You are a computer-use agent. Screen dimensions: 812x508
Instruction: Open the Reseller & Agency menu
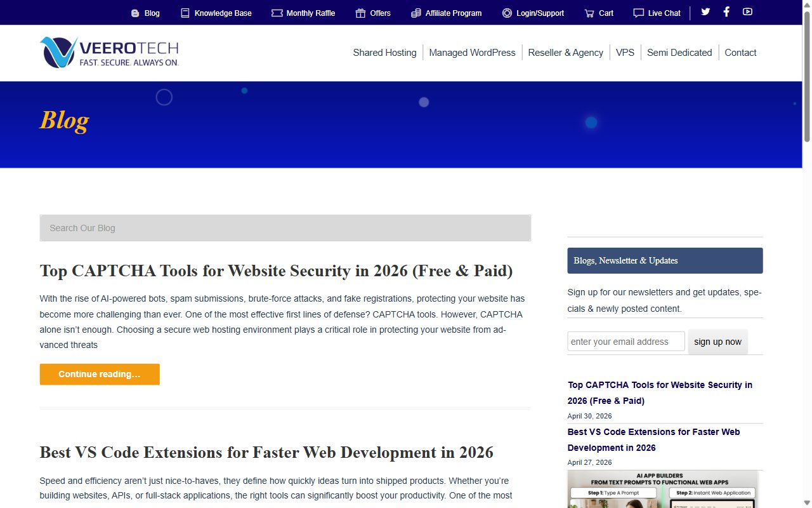point(565,53)
